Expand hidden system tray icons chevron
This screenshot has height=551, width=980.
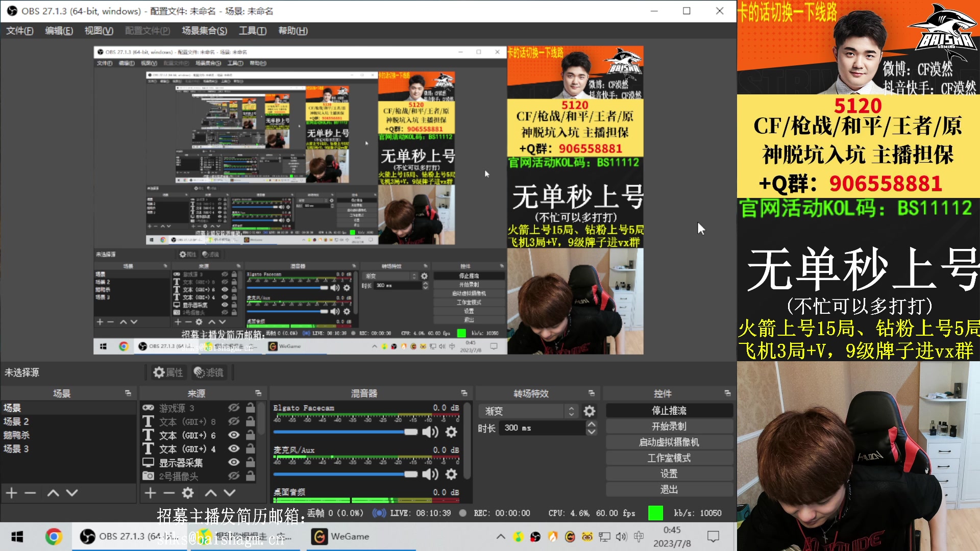pyautogui.click(x=501, y=537)
